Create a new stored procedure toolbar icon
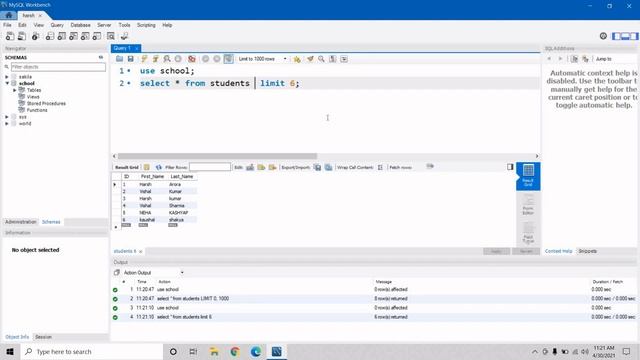This screenshot has height=360, width=640. tap(85, 36)
